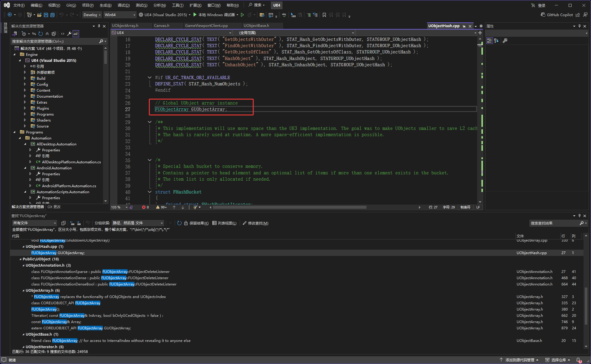This screenshot has height=364, width=591.
Task: Open the Develop configuration dropdown
Action: click(x=92, y=15)
